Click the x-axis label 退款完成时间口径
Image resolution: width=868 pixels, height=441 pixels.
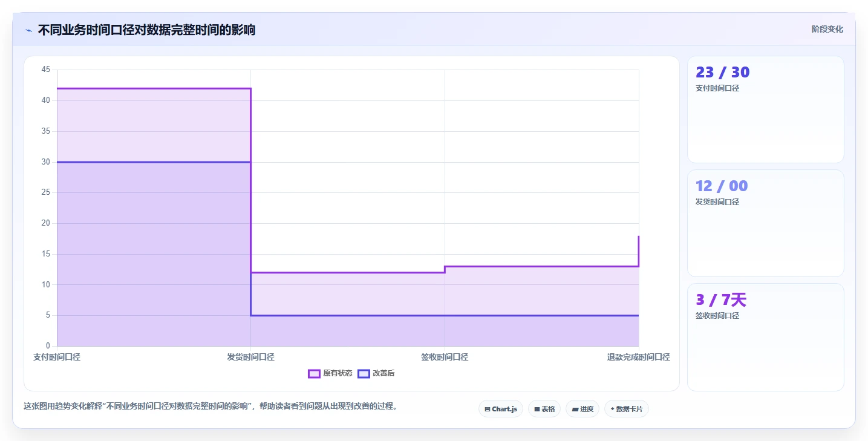coord(638,358)
